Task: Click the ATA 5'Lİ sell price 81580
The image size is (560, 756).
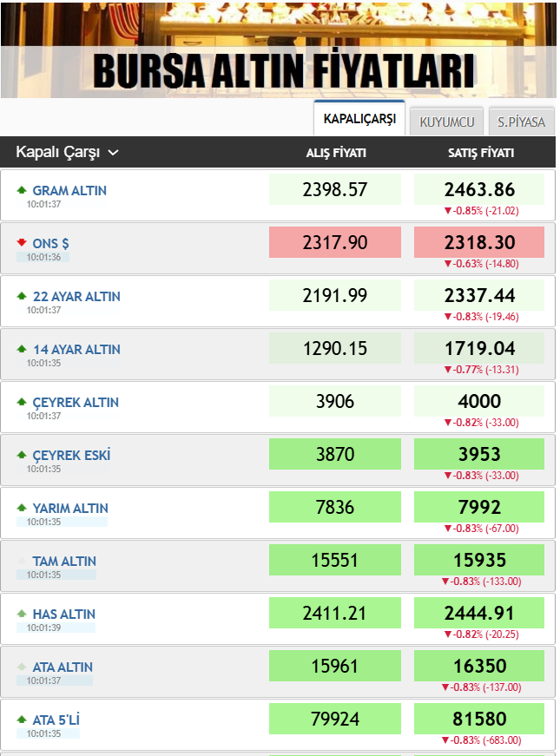Action: coord(479,719)
